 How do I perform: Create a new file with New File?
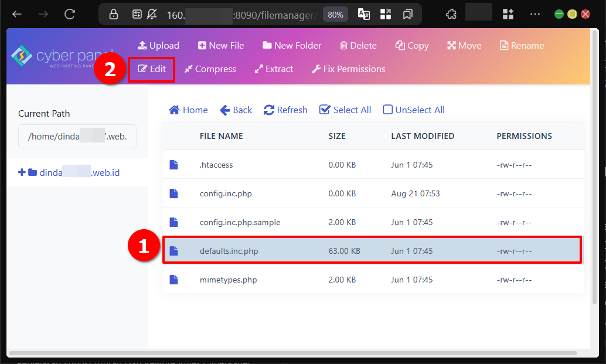pyautogui.click(x=220, y=46)
